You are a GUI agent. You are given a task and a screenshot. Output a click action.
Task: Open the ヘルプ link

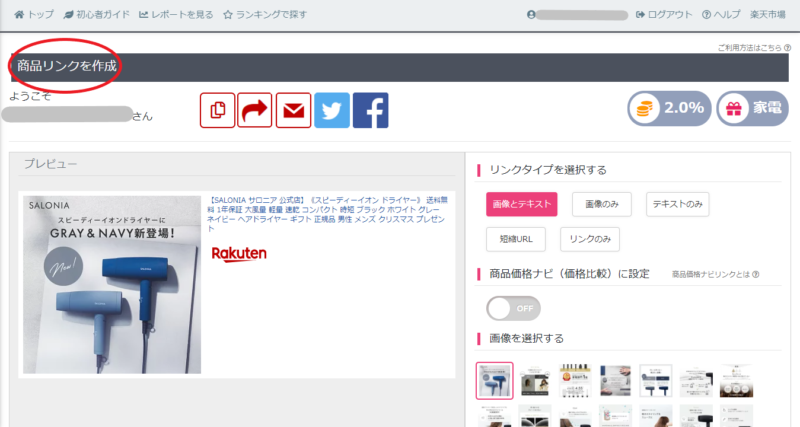[x=721, y=14]
